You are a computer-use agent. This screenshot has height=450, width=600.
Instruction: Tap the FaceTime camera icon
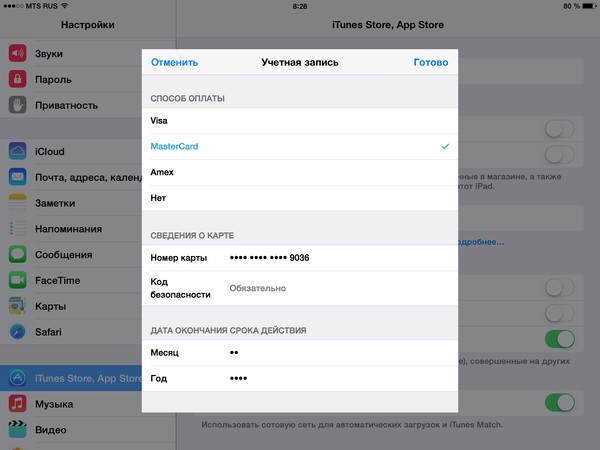(x=18, y=280)
